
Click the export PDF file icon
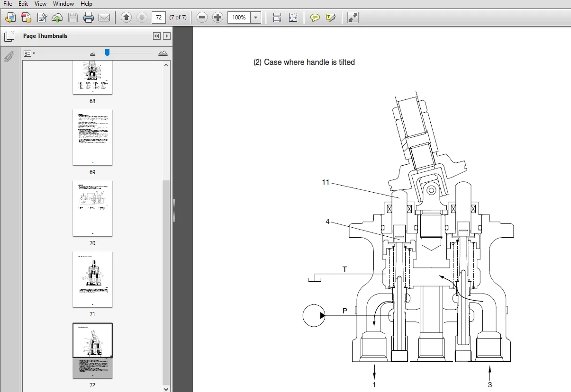click(26, 18)
